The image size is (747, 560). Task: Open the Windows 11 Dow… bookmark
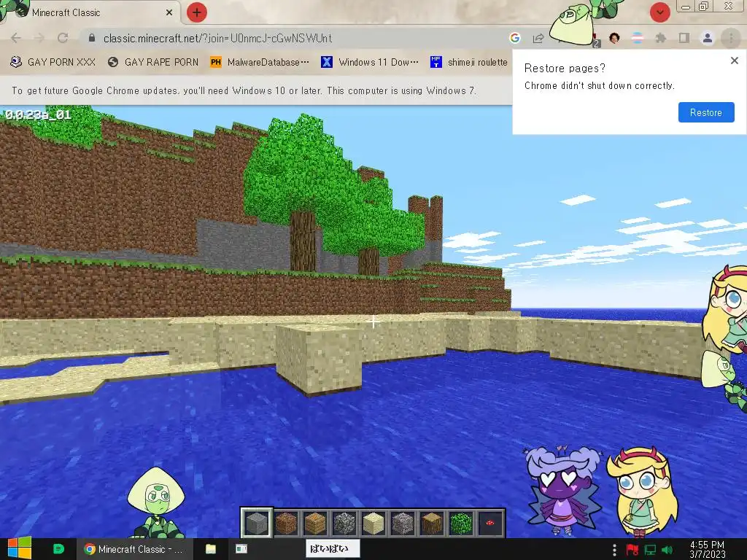coord(370,63)
